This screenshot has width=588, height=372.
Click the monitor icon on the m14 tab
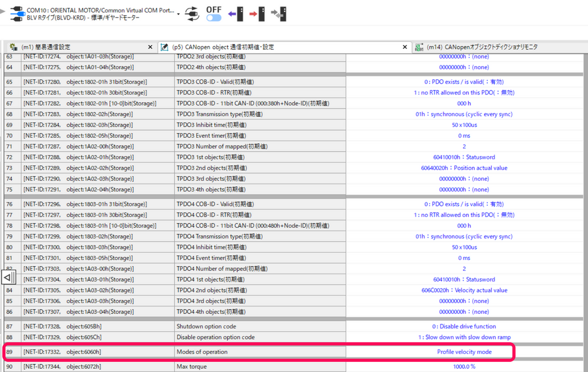pos(419,47)
